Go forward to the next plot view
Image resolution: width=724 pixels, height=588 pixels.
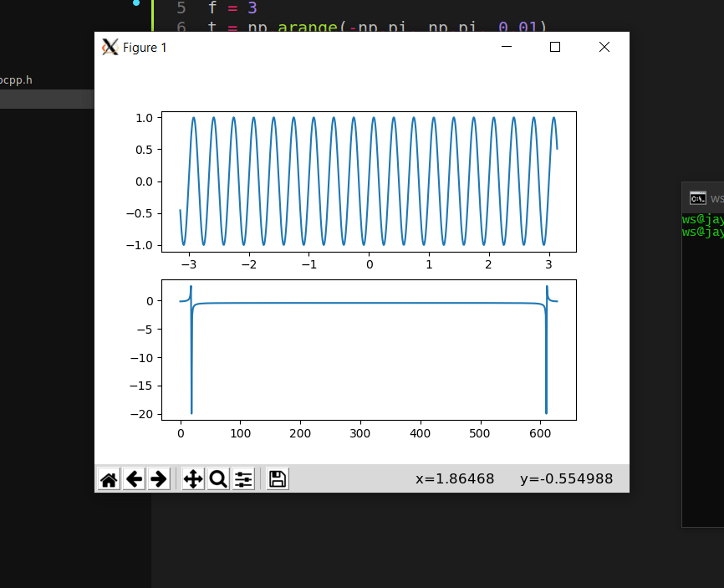[x=158, y=478]
